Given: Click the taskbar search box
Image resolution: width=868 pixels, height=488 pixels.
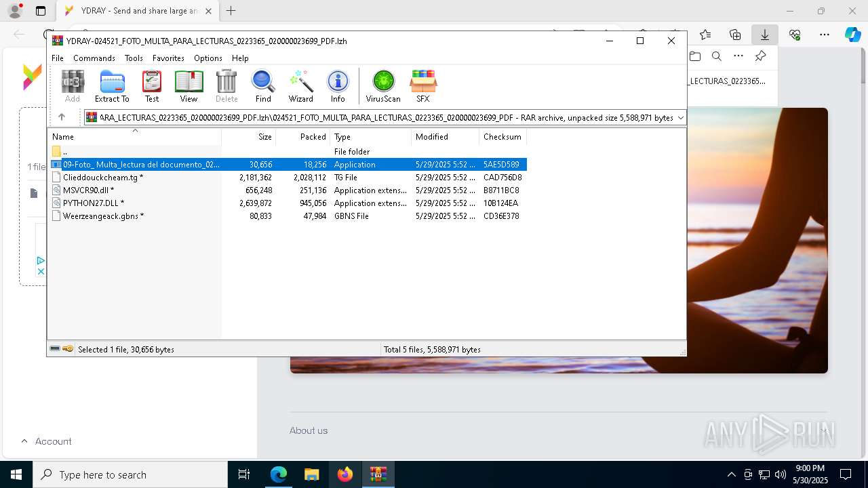Looking at the screenshot, I should (x=130, y=474).
